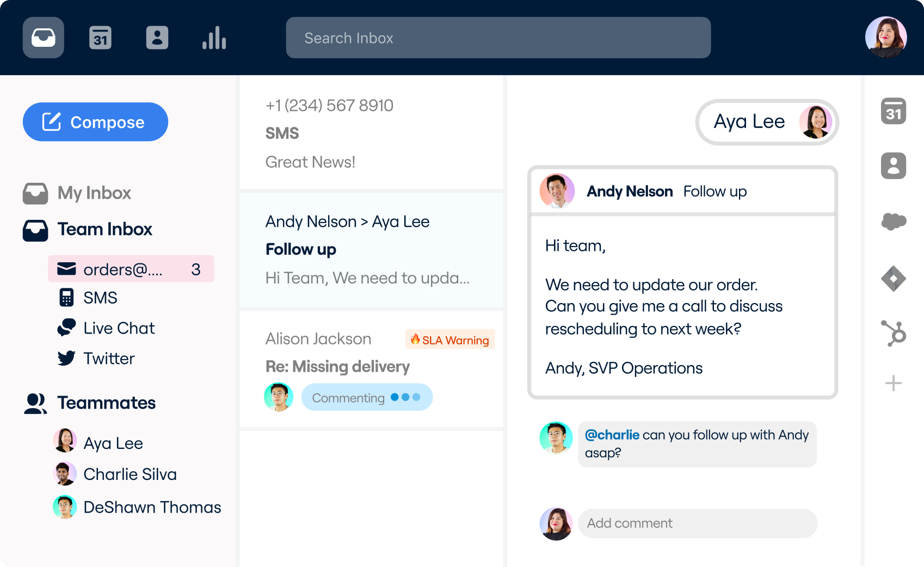Open Alison Jackson's Re: Missing delivery conversation

click(372, 369)
